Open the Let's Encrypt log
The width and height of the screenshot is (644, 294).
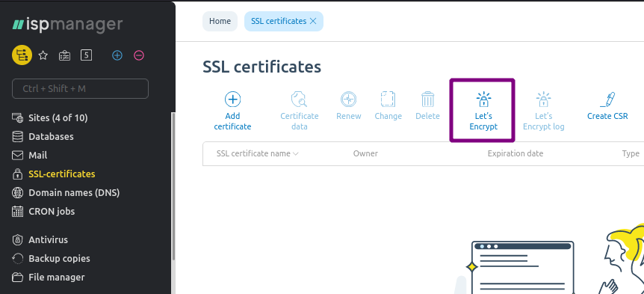coord(543,111)
